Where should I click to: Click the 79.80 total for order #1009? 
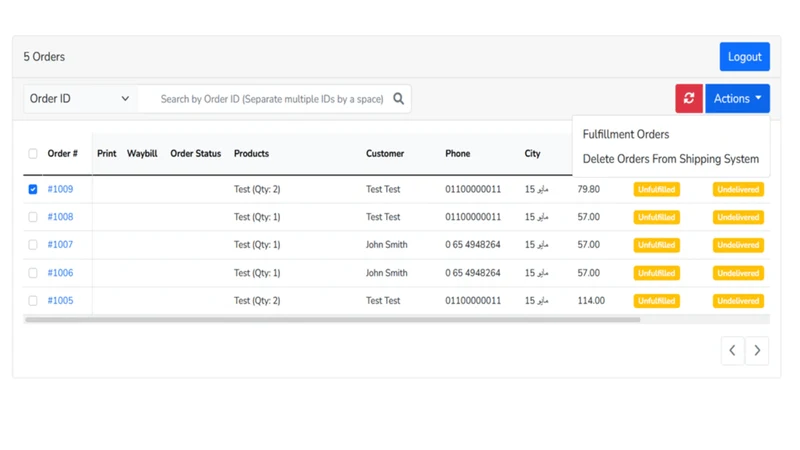point(588,189)
